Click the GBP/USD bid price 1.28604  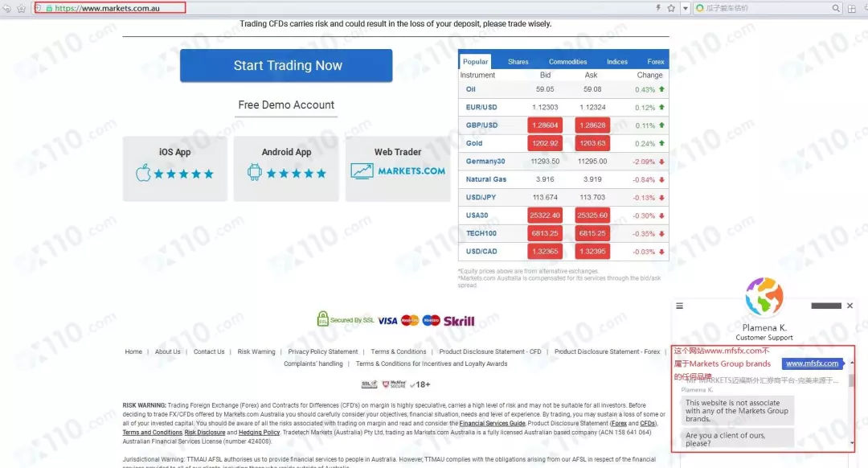pyautogui.click(x=545, y=125)
